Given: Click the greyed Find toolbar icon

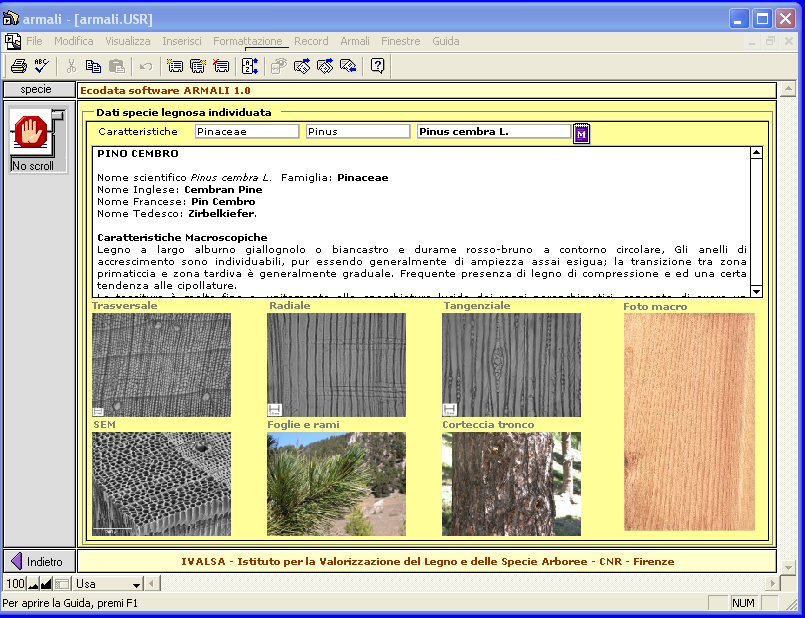Looking at the screenshot, I should tap(279, 66).
